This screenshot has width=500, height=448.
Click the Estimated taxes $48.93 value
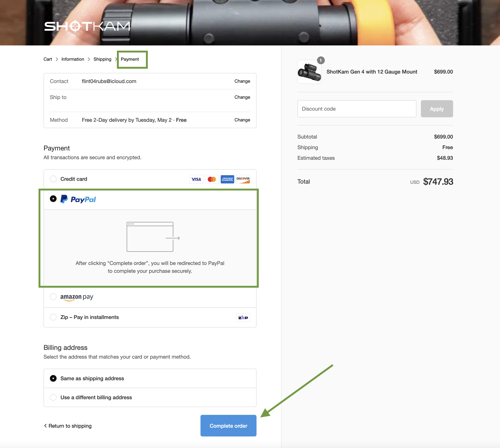tap(445, 158)
